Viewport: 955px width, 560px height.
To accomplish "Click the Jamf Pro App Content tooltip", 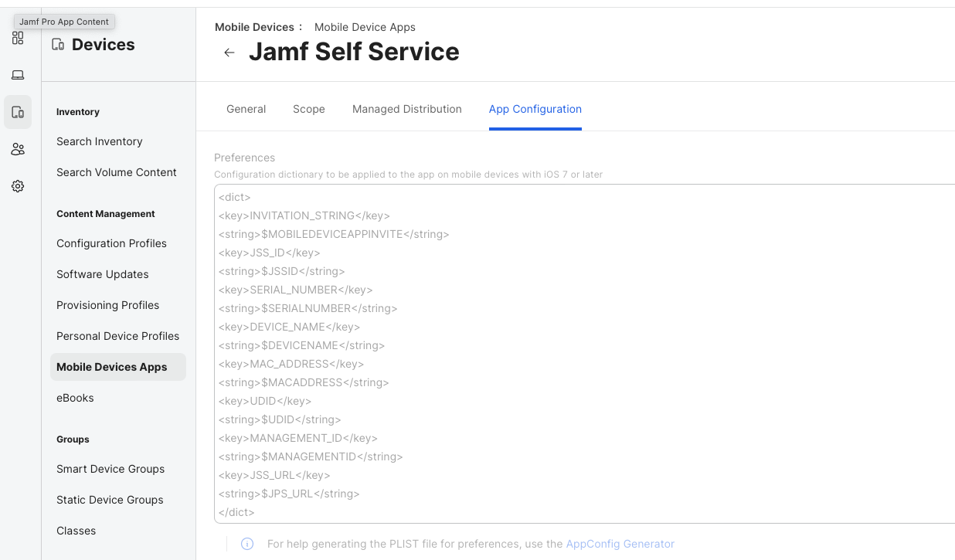I will (x=64, y=22).
